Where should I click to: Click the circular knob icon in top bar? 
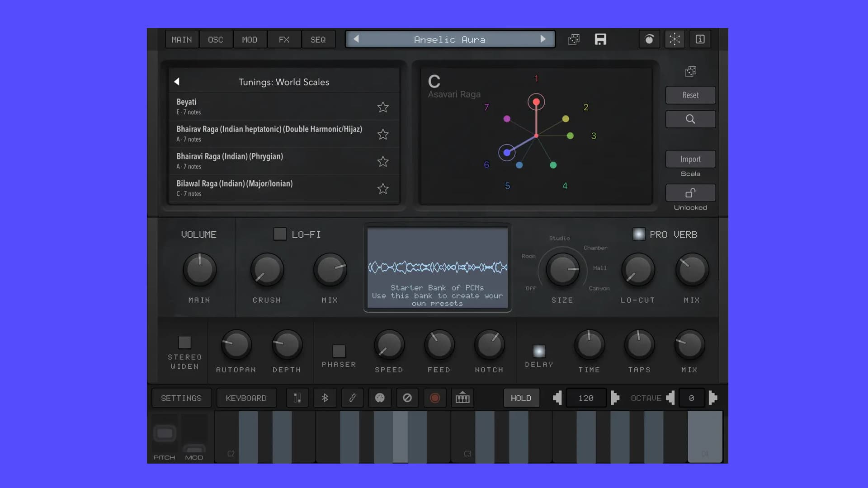[649, 39]
